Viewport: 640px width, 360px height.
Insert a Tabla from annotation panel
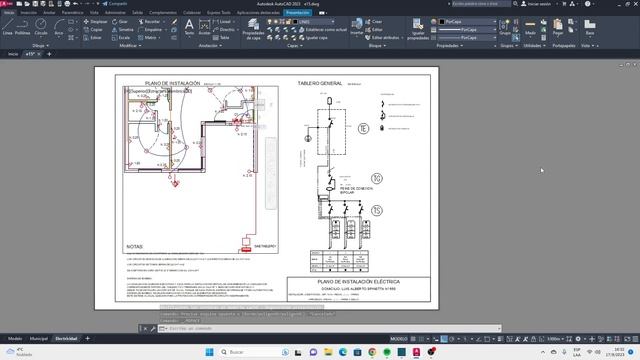coord(221,38)
